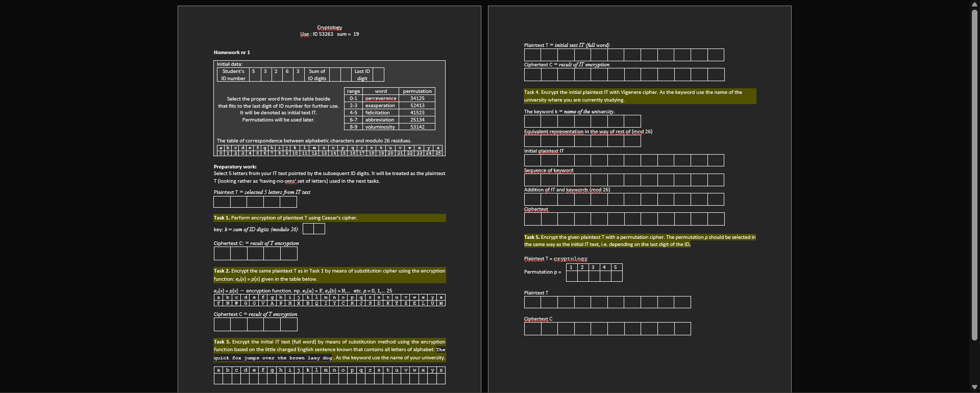Click the range cell '4-5'

[x=354, y=113]
